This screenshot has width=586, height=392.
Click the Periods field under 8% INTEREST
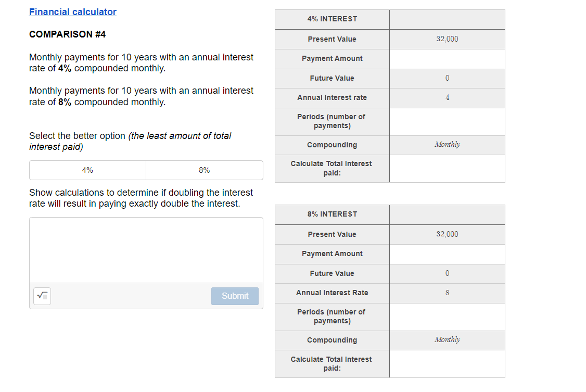pos(447,317)
